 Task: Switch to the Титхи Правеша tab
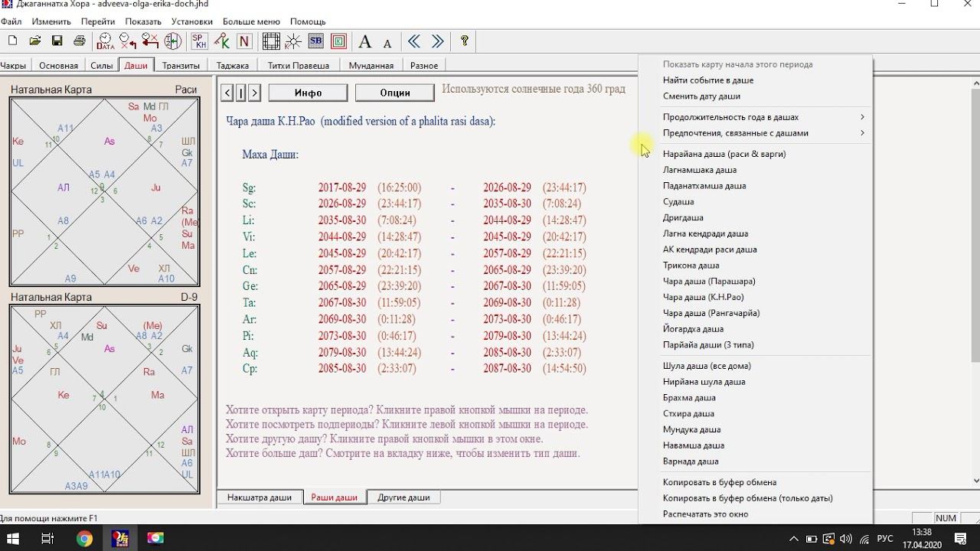[299, 66]
